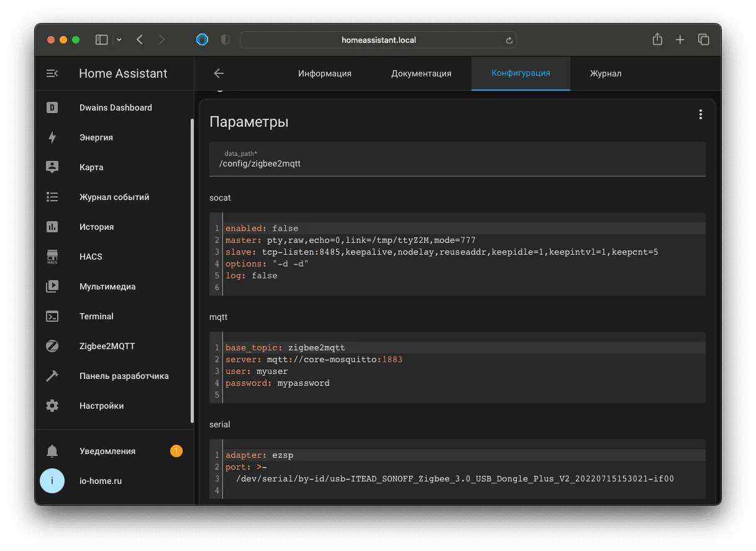This screenshot has width=756, height=551.
Task: Click the HACS store icon
Action: point(52,257)
